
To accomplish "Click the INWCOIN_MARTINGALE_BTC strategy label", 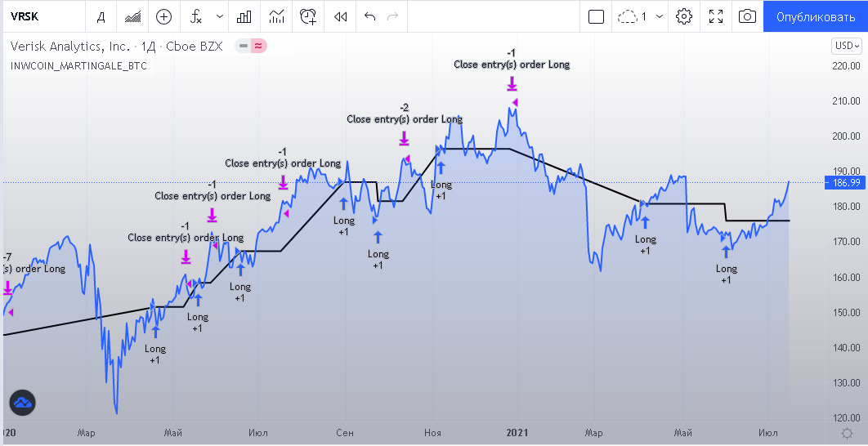I will pyautogui.click(x=79, y=65).
